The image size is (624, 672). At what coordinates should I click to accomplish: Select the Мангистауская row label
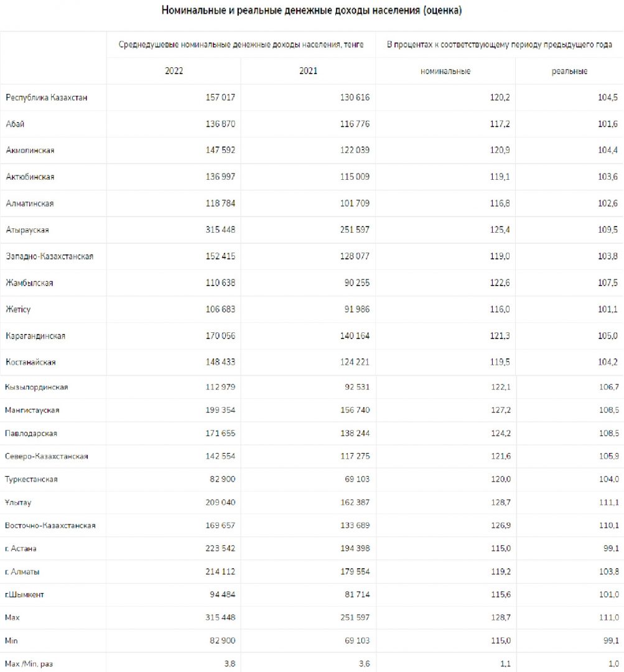pyautogui.click(x=32, y=410)
